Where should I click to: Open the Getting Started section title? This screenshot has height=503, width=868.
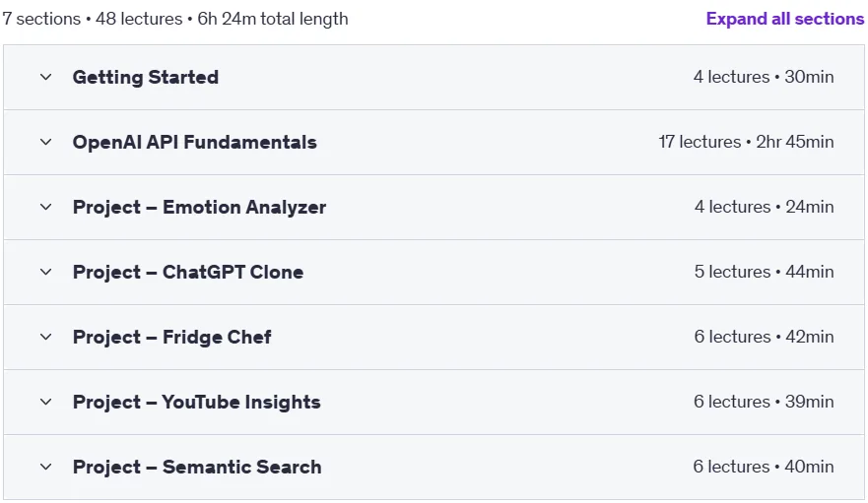pyautogui.click(x=146, y=77)
